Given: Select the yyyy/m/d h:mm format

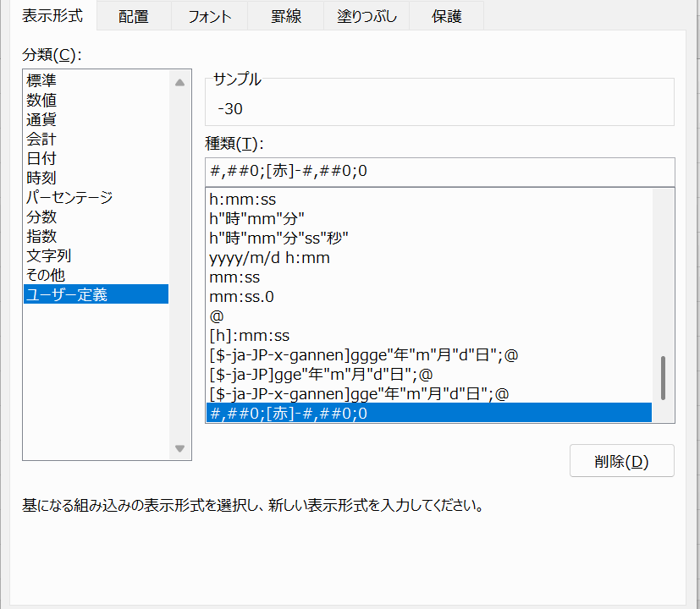Looking at the screenshot, I should coord(269,258).
